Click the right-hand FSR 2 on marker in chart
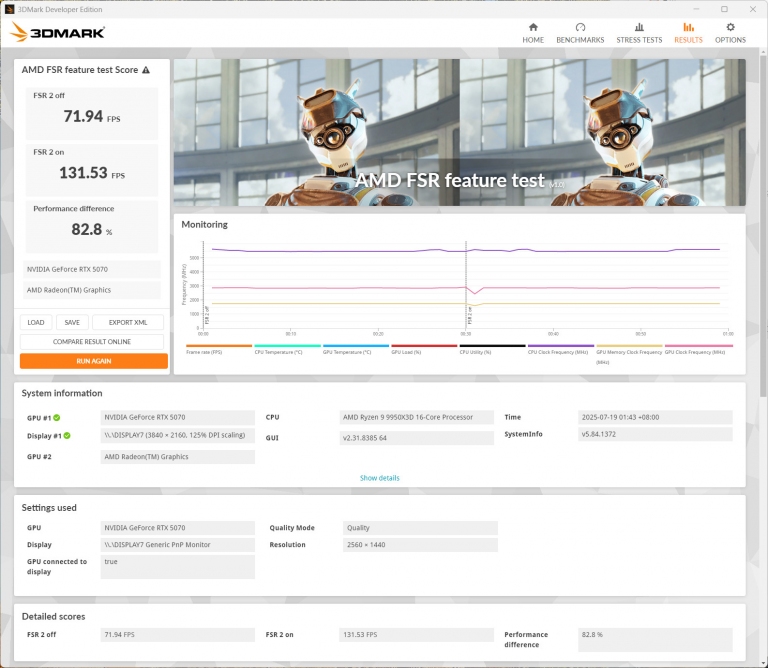Image resolution: width=768 pixels, height=668 pixels. 470,316
